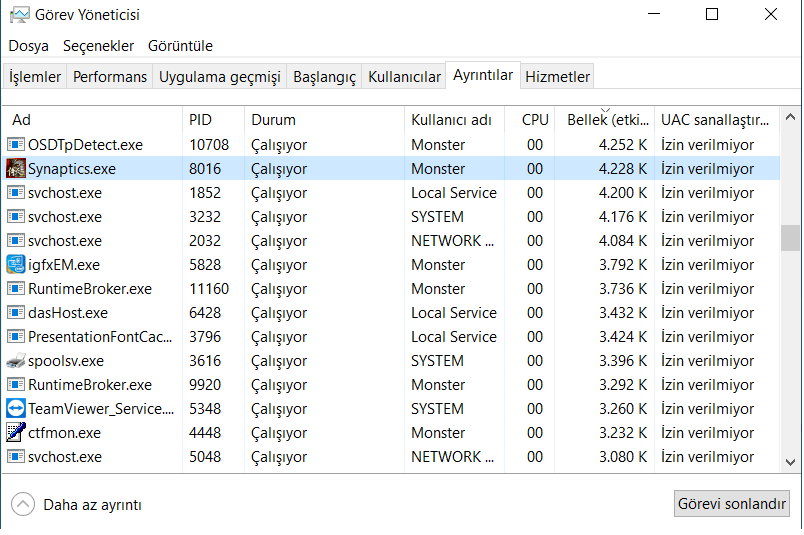Screen dimensions: 804x535
Task: Click the OSDTpDetect.exe process icon
Action: pyautogui.click(x=16, y=145)
